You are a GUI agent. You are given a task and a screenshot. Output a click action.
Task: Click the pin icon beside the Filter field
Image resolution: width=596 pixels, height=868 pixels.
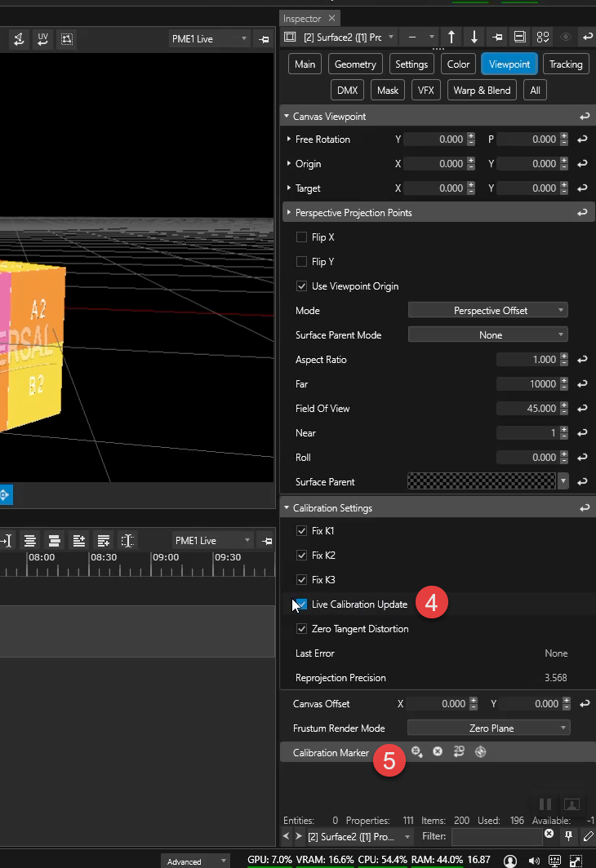coord(569,836)
